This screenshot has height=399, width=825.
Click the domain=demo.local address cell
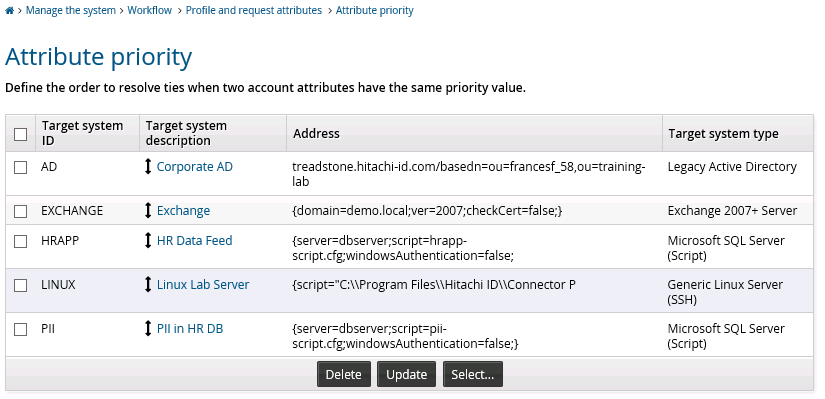point(475,211)
